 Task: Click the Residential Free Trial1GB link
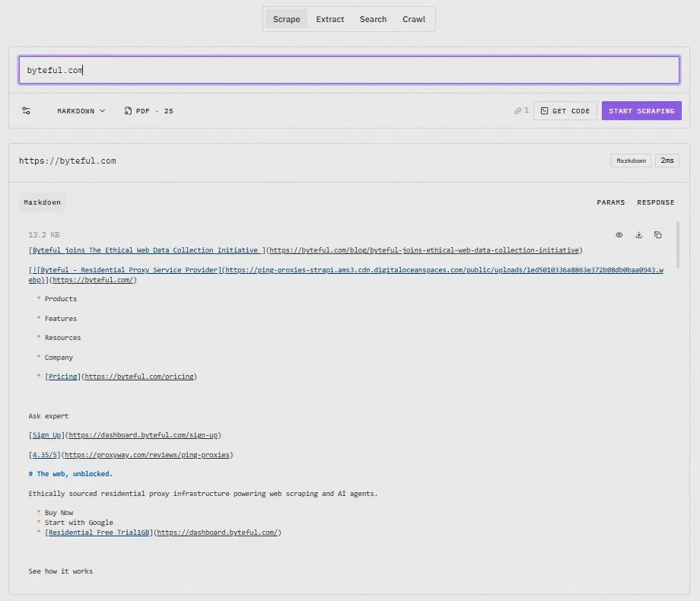[x=99, y=533]
